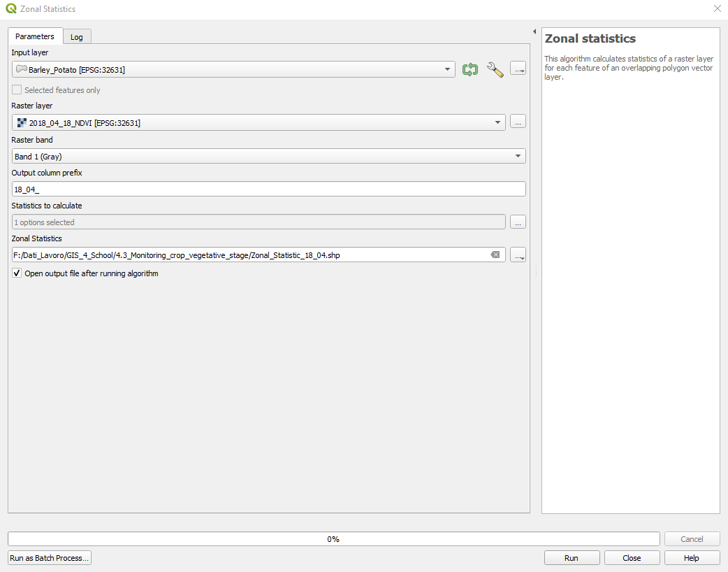Click the Zonal Statistics output path field
The width and height of the screenshot is (728, 572).
259,255
